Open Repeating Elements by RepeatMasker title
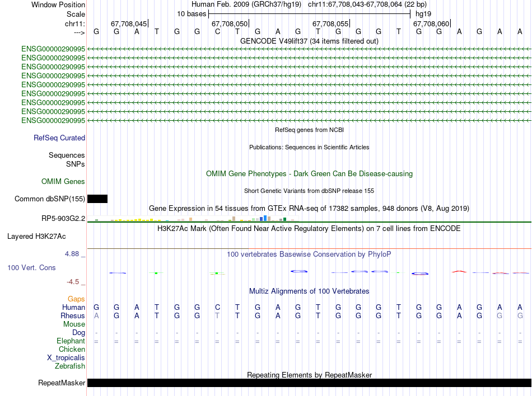This screenshot has width=532, height=396. tap(309, 375)
